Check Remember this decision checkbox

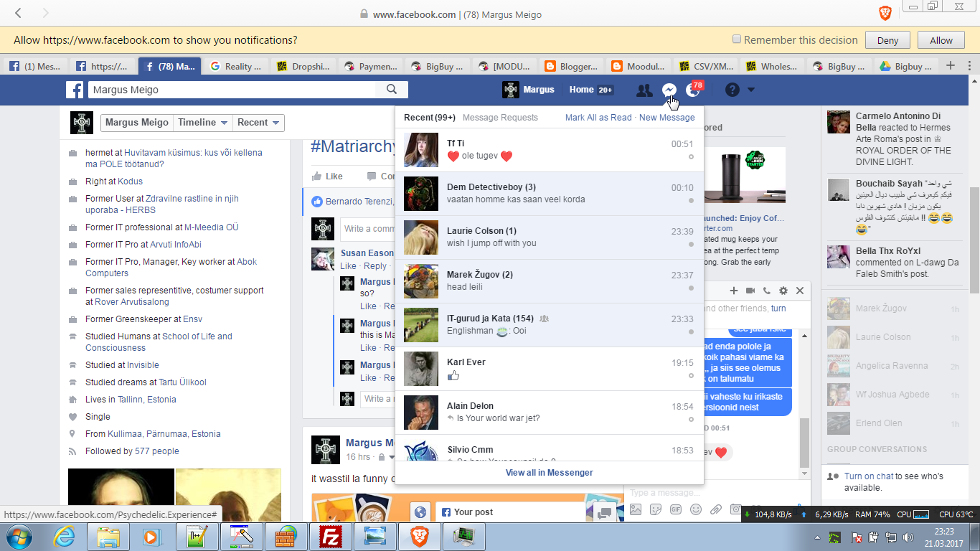coord(736,39)
